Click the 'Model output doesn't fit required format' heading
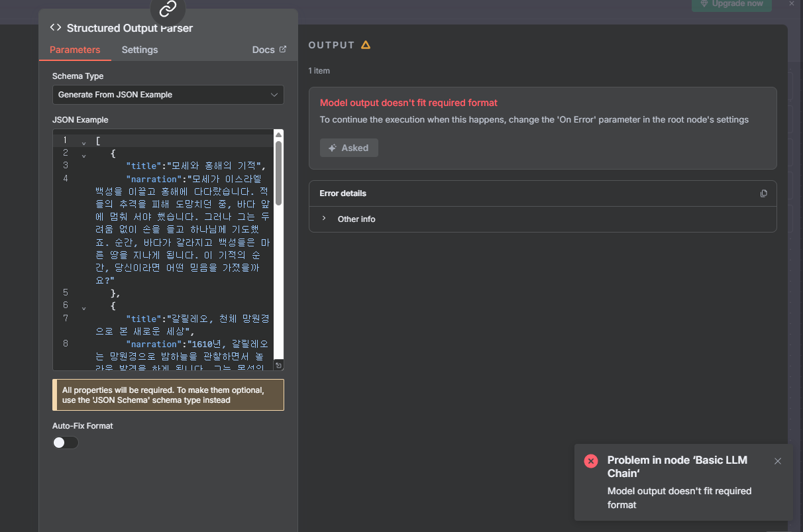 tap(408, 103)
